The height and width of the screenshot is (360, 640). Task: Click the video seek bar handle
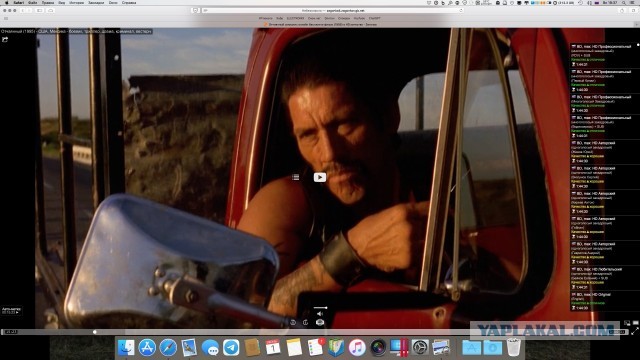[95, 332]
